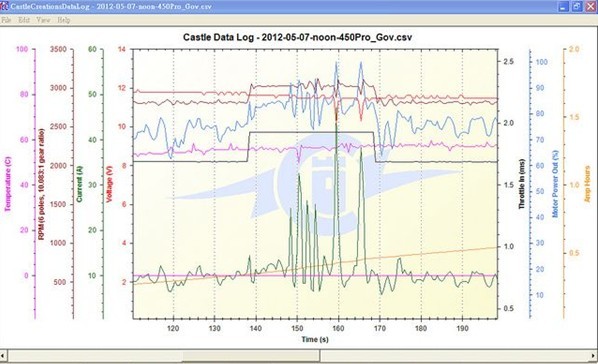Select the RPM axis label
598x364 pixels.
click(41, 184)
